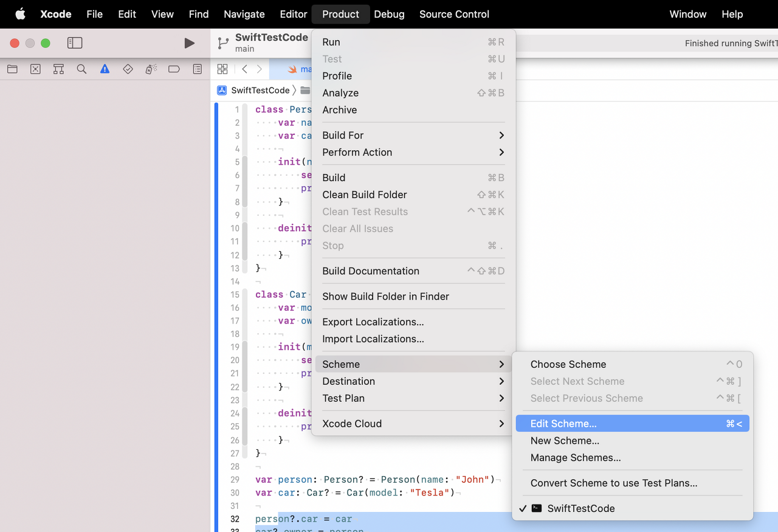Open the Find menu
The width and height of the screenshot is (778, 532).
click(x=199, y=14)
